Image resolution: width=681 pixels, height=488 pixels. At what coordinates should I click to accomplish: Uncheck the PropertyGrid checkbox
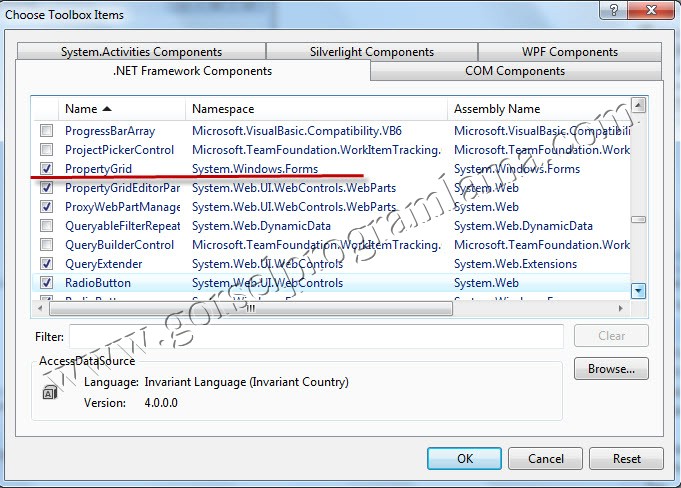(x=46, y=169)
